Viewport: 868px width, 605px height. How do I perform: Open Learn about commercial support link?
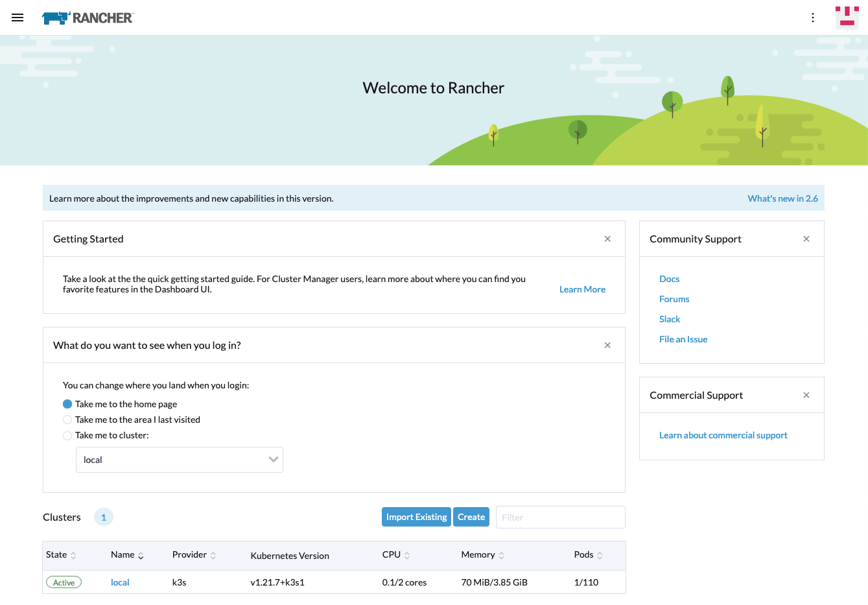723,435
